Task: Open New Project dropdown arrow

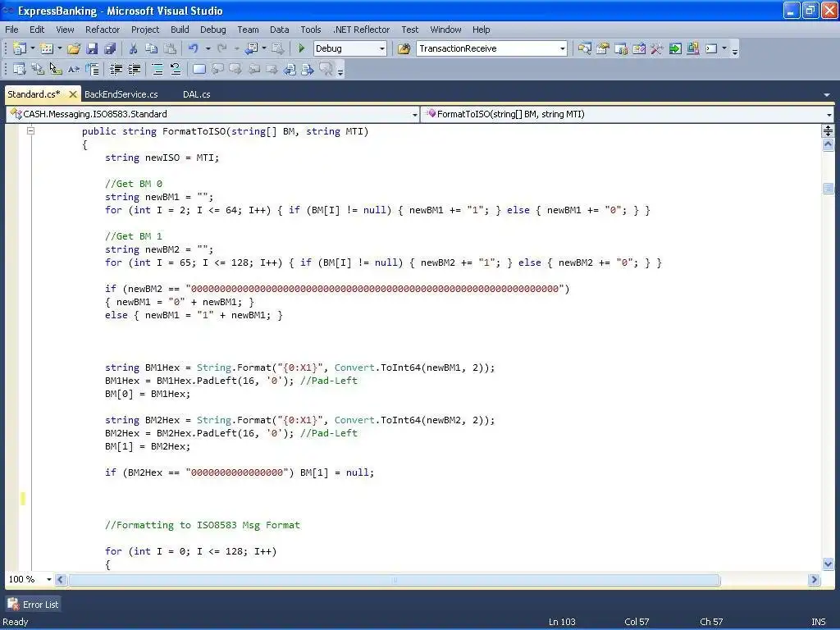Action: [x=33, y=48]
